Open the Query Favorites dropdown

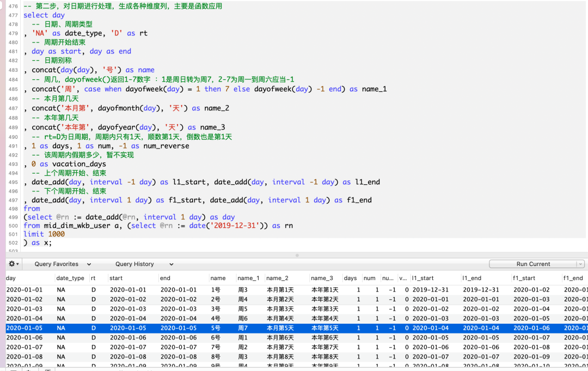pos(63,264)
